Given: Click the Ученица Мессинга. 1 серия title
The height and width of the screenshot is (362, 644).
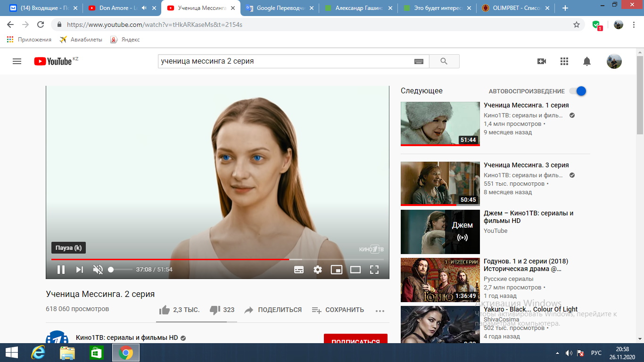Looking at the screenshot, I should 526,105.
